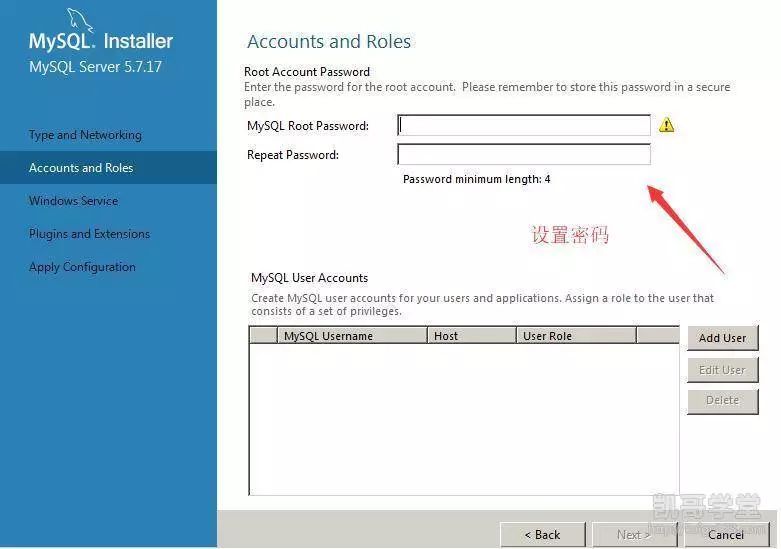Click the MySQL Server 5.7.17 version text

click(x=96, y=67)
